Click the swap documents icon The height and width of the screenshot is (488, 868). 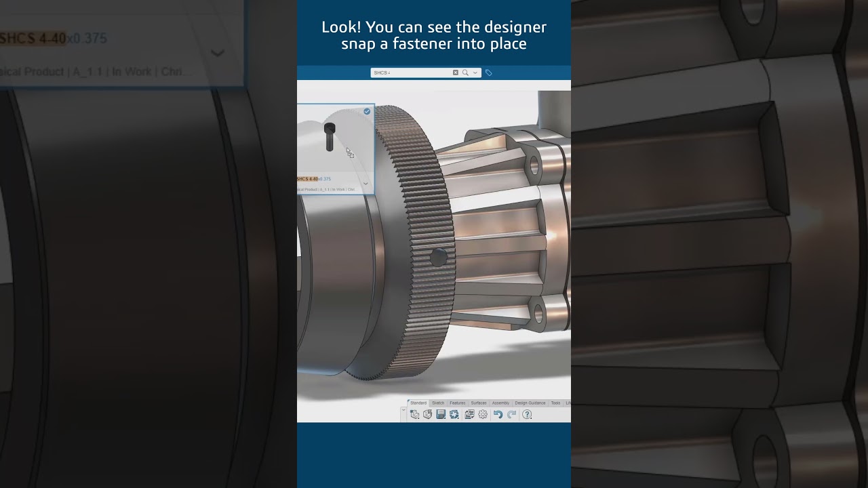pos(469,415)
